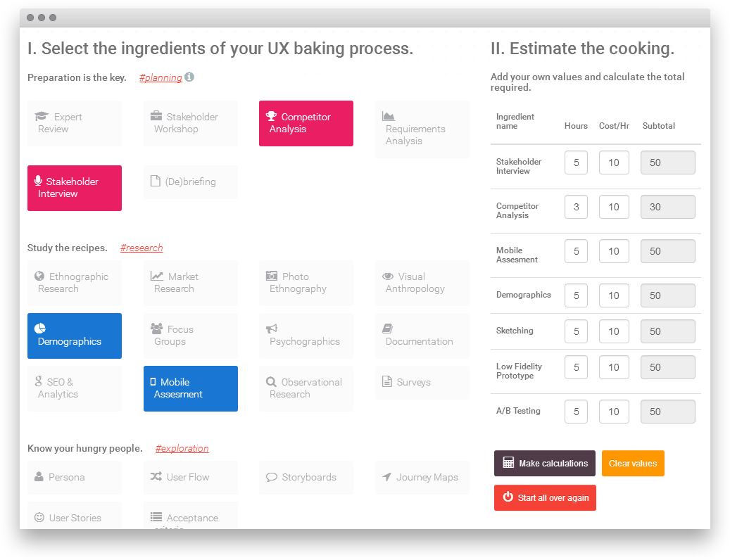This screenshot has width=730, height=560.
Task: Click the camera icon on Photo Ethnography
Action: coord(272,276)
